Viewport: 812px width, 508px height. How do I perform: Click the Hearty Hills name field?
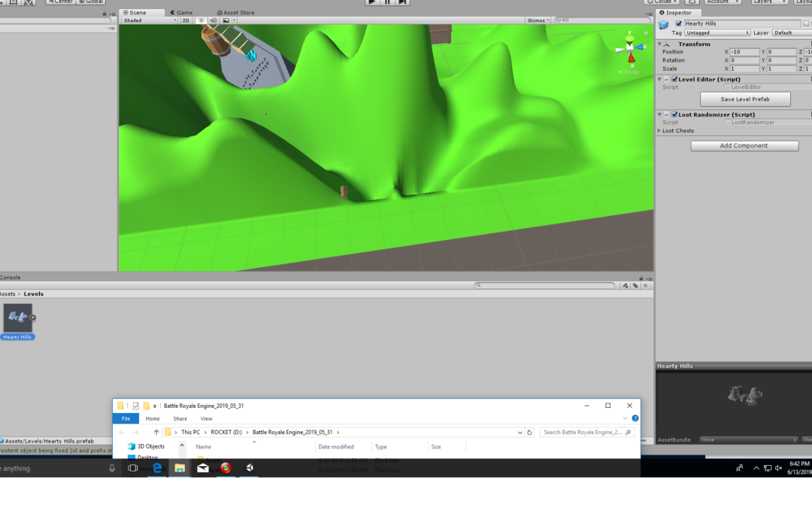click(x=741, y=23)
